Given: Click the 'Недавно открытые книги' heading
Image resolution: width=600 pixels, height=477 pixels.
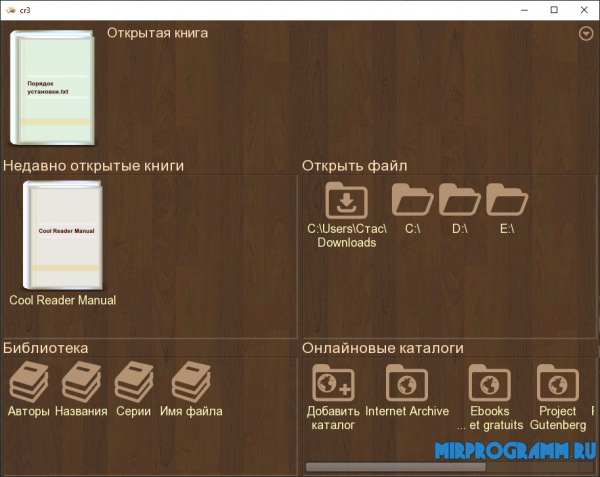Looking at the screenshot, I should coord(93,166).
